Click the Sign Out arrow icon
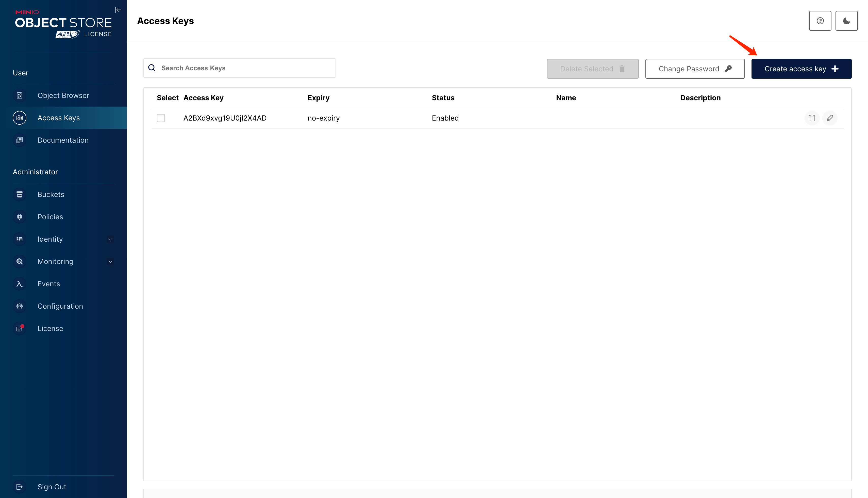 pos(20,487)
